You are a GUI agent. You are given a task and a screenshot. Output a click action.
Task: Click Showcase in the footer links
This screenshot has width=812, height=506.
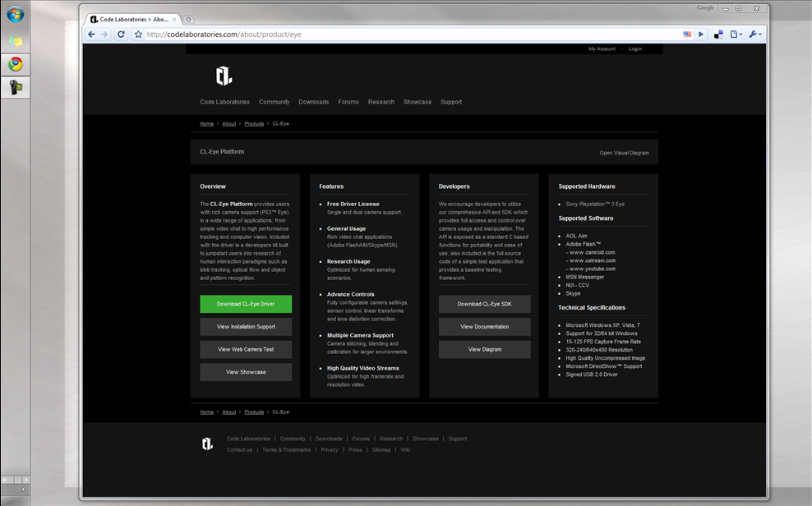point(426,439)
